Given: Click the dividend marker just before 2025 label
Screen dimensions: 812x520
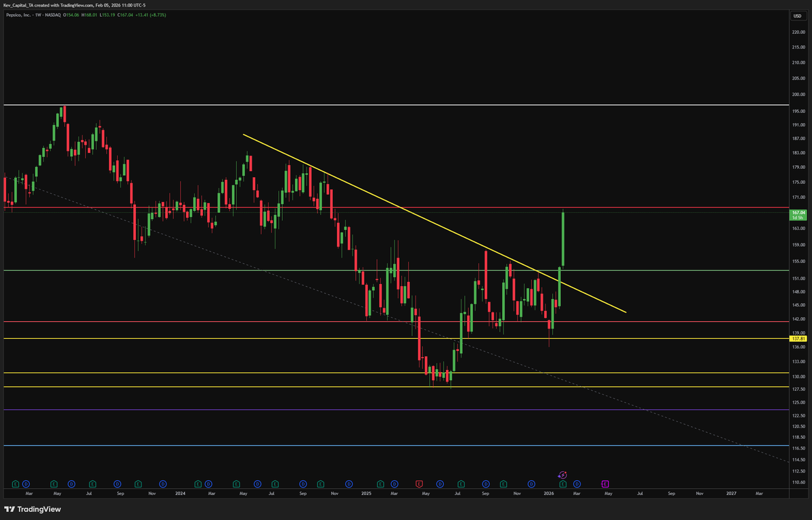Looking at the screenshot, I should tap(348, 483).
